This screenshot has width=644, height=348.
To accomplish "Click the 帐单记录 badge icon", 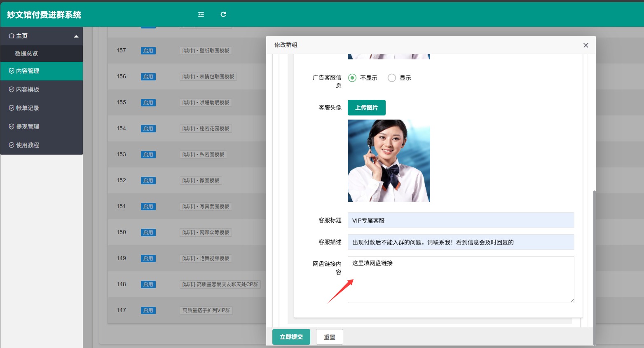I will point(12,108).
